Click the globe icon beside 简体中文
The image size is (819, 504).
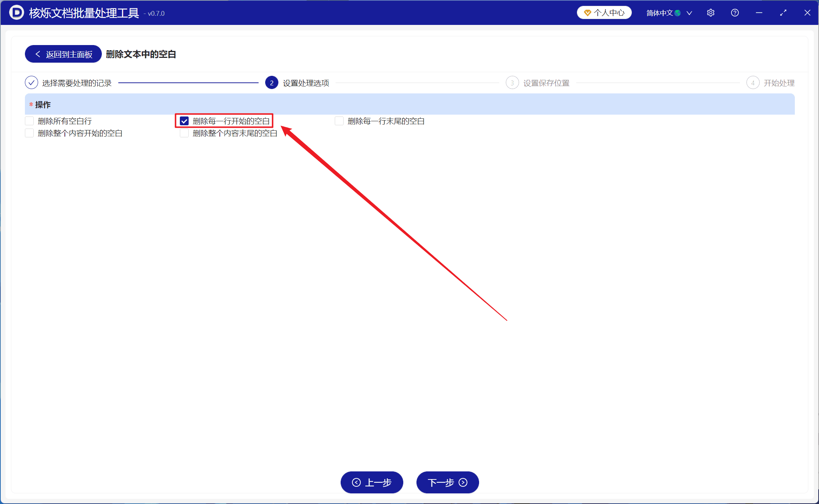coord(678,13)
